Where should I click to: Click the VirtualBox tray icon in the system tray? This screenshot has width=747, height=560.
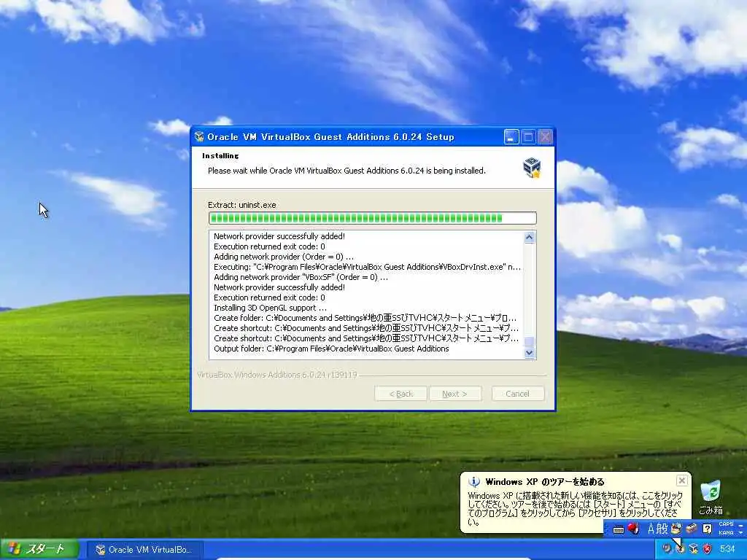tap(694, 549)
